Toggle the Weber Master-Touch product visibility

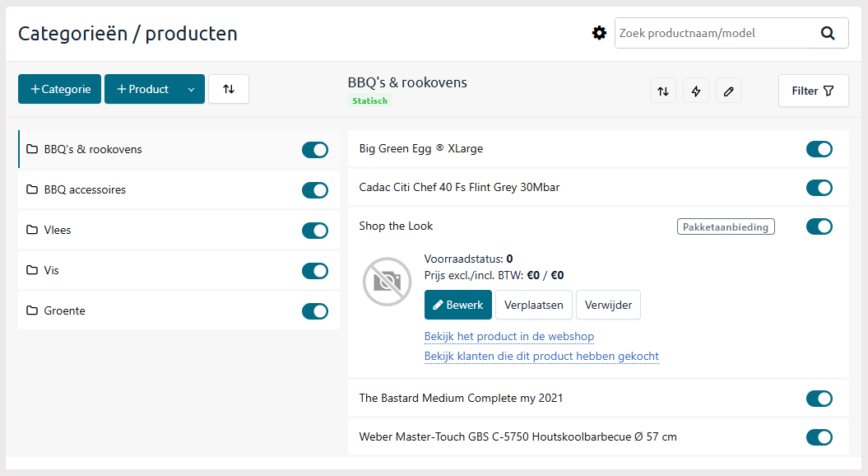(819, 437)
